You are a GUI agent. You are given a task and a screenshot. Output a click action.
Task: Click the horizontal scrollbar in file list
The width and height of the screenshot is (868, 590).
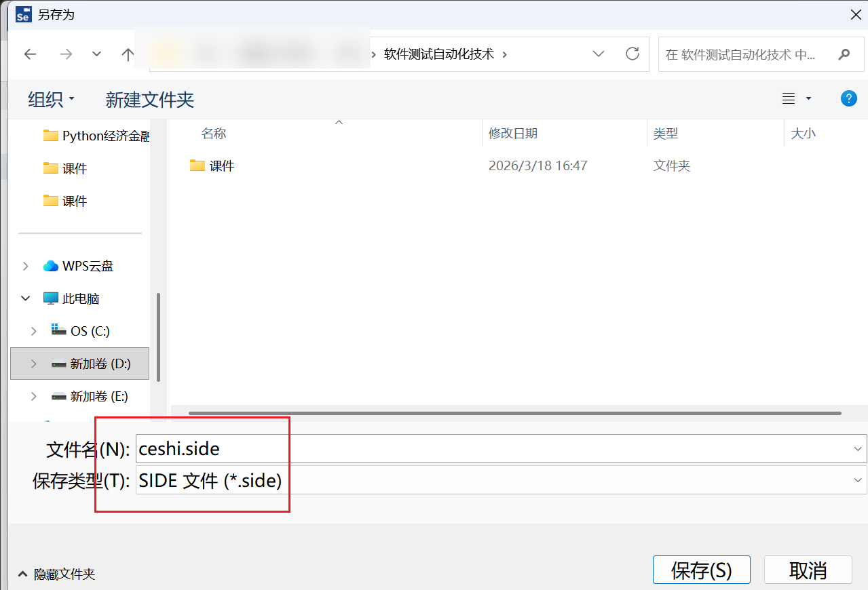[514, 413]
